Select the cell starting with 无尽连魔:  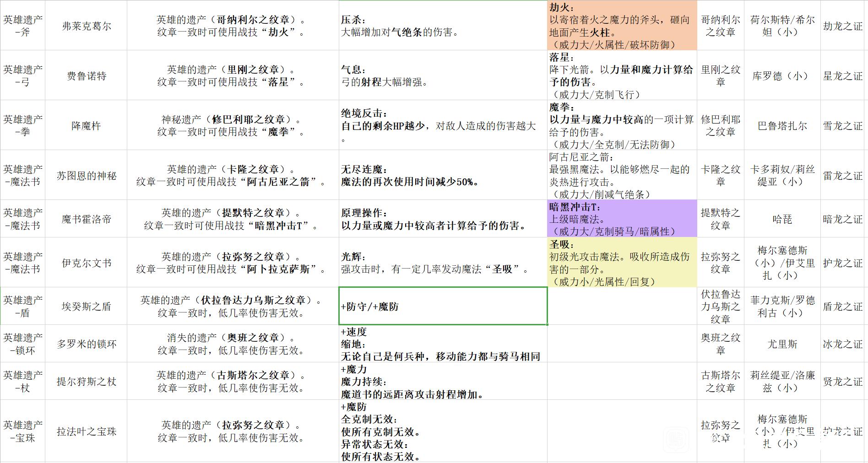point(443,175)
